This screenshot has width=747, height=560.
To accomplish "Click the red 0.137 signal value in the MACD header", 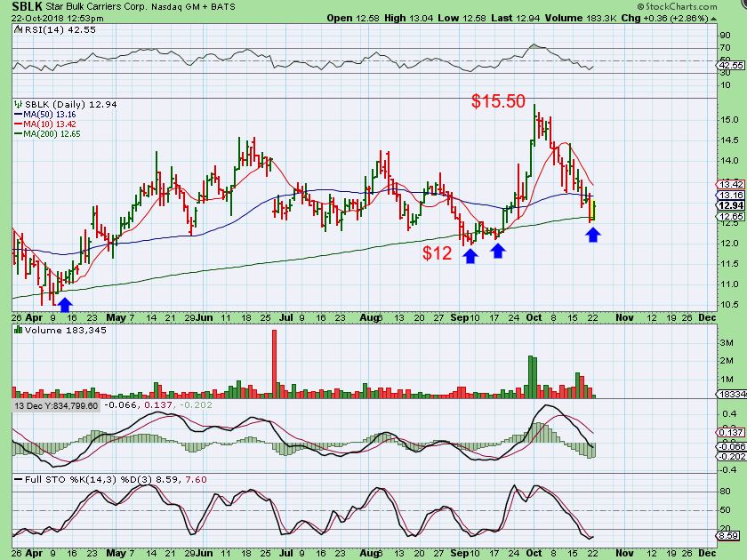I will pos(158,405).
